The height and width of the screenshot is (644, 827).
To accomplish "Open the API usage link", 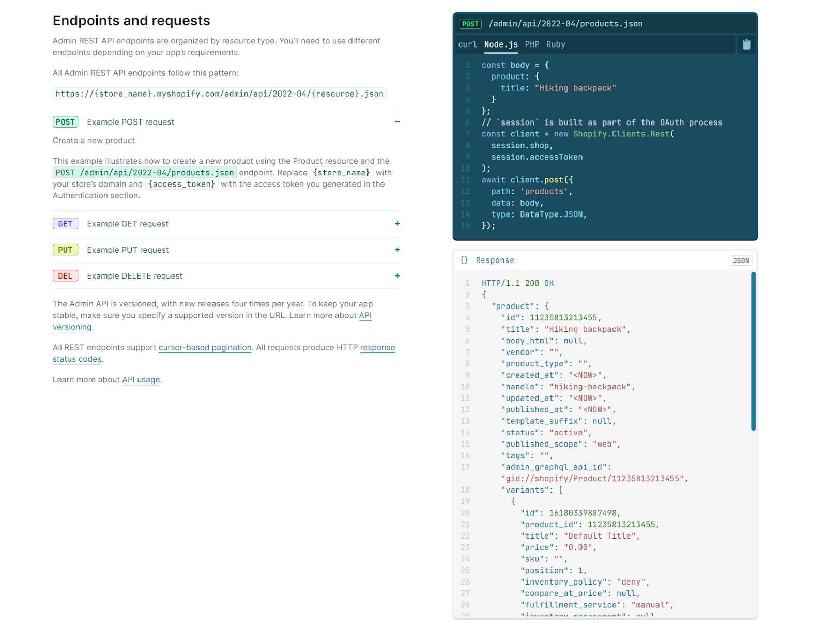I will 141,379.
